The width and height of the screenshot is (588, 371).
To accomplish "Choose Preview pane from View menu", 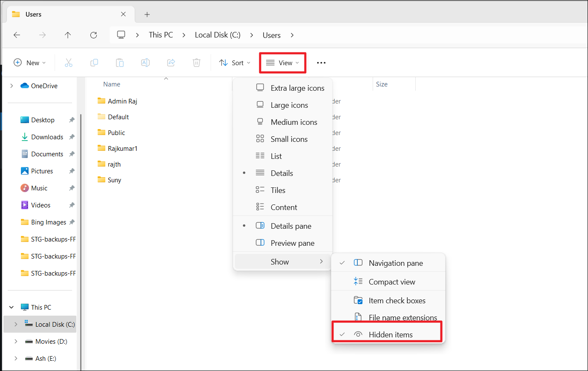I will point(292,243).
